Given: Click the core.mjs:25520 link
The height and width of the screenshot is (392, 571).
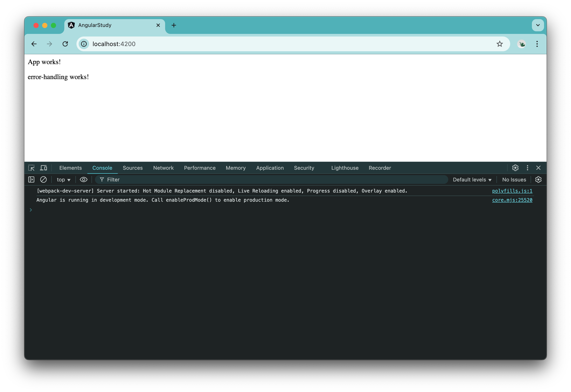Looking at the screenshot, I should (512, 200).
